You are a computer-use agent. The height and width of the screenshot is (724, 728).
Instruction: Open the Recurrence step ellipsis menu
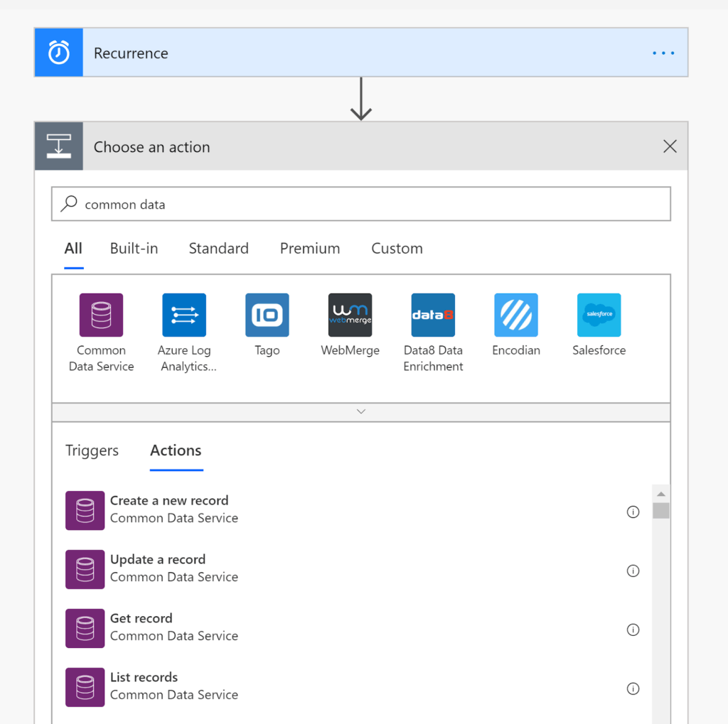pos(663,53)
